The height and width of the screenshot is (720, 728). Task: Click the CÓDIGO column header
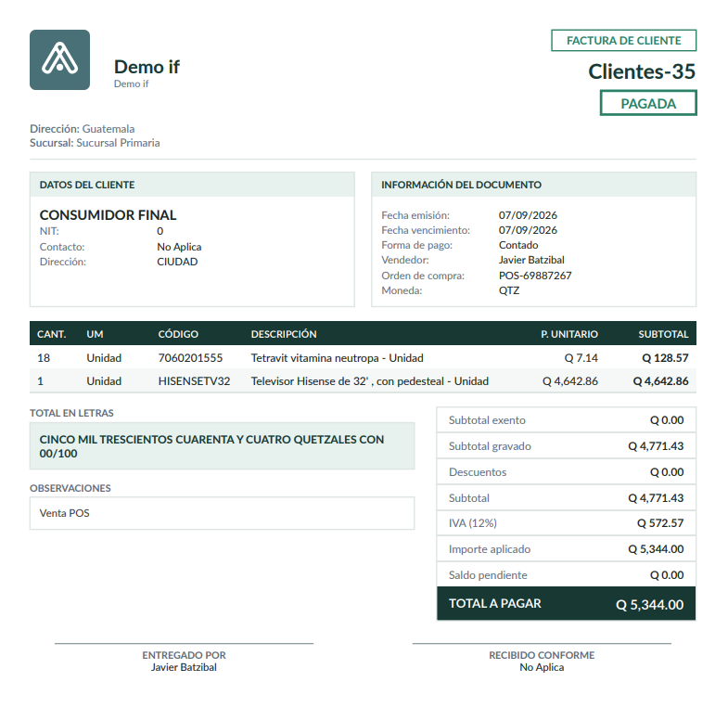(178, 334)
